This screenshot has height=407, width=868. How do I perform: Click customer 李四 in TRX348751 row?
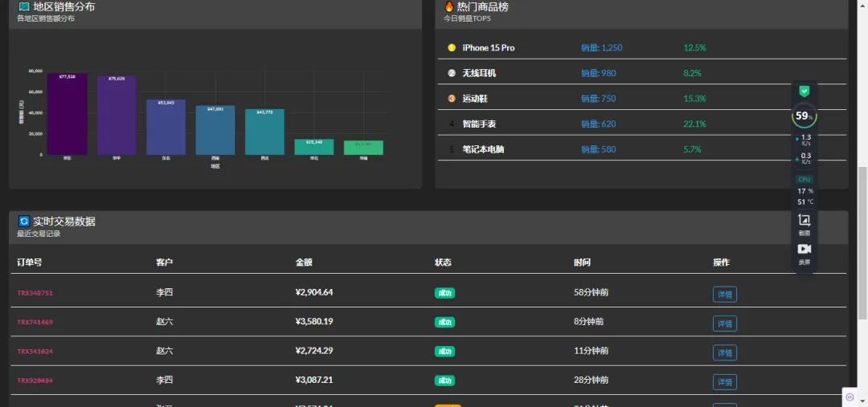165,292
